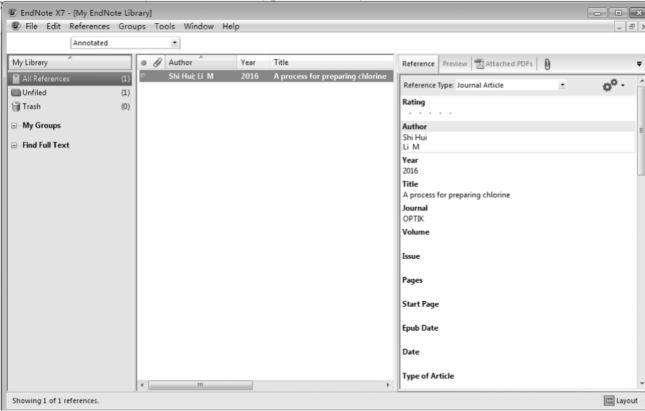Open the Reference Type dropdown arrow
The image size is (645, 411).
click(x=562, y=85)
